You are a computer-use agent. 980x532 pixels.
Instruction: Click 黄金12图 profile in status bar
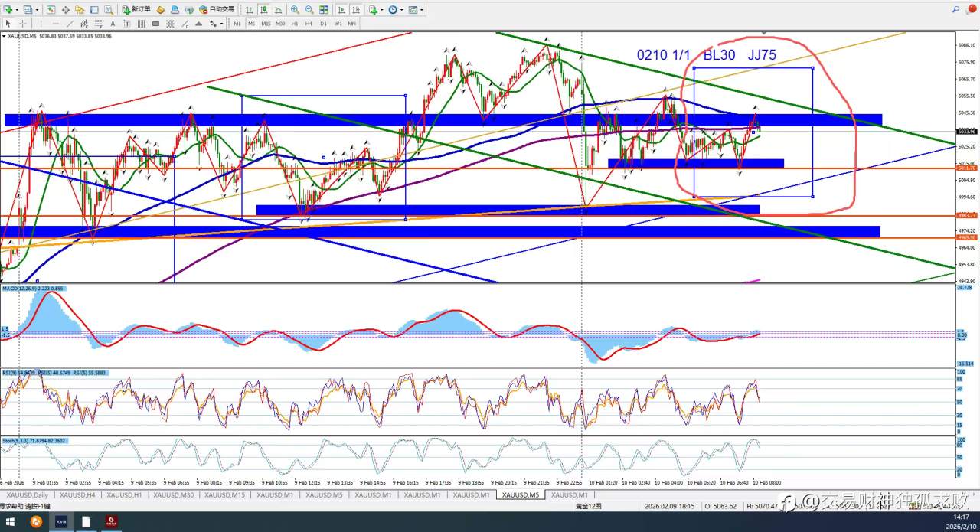click(x=588, y=506)
